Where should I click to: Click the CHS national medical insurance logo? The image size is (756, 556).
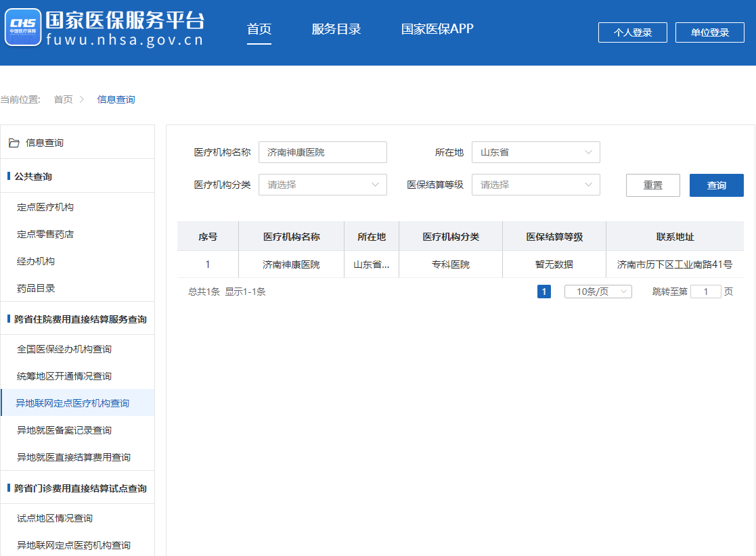point(22,28)
